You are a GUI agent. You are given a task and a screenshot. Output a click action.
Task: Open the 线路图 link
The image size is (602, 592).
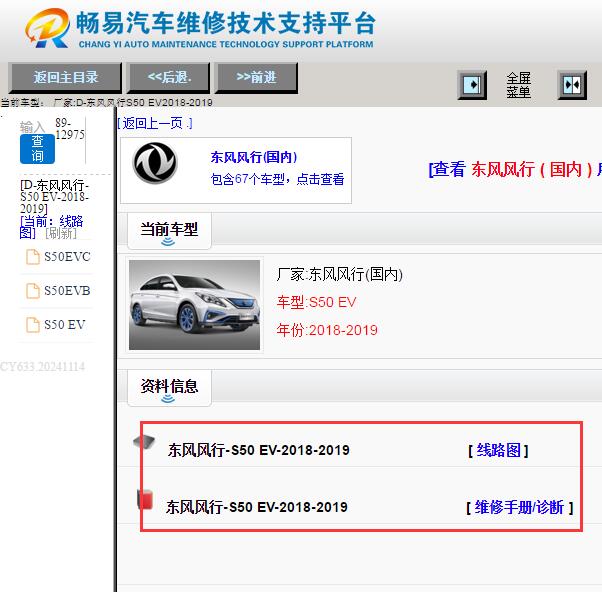(x=498, y=450)
